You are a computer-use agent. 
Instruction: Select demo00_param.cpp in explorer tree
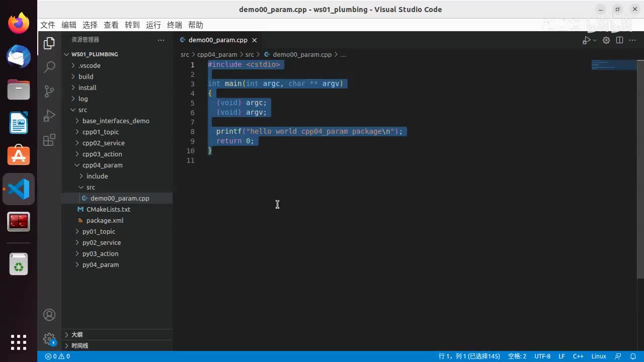[x=117, y=198]
